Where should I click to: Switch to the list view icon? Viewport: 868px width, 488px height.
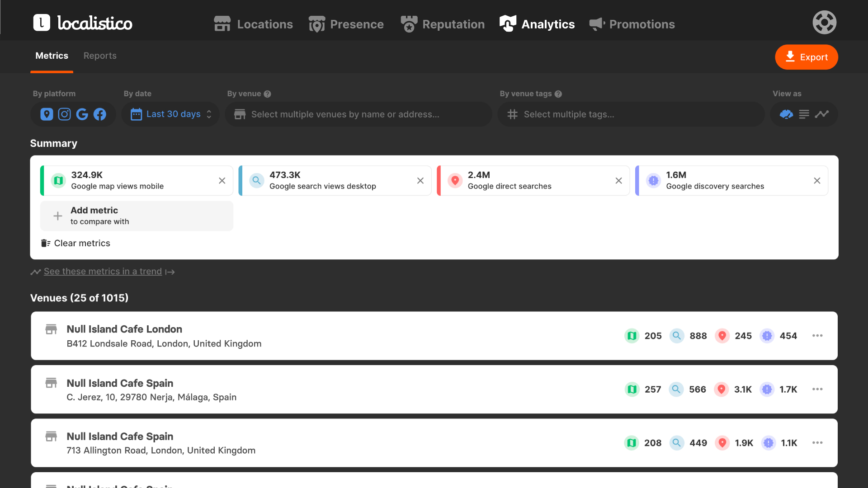click(804, 114)
